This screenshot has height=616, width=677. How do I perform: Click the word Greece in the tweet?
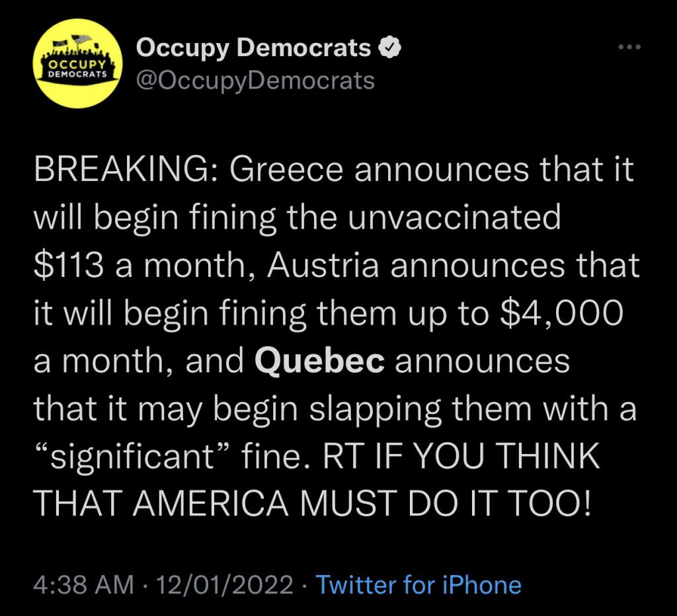tap(286, 169)
